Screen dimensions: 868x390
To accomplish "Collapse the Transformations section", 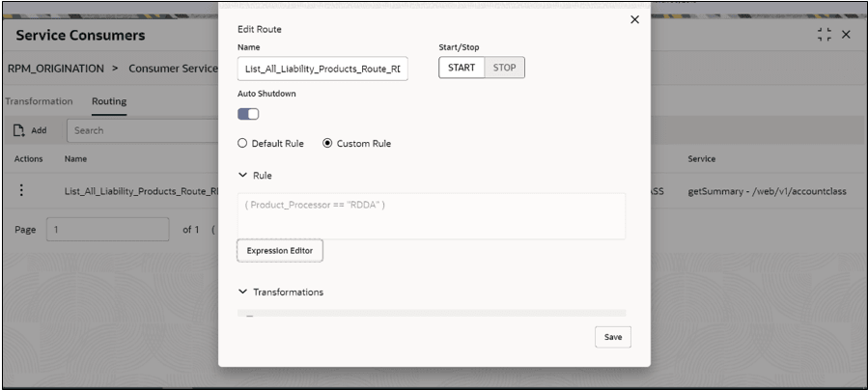I will pos(242,292).
